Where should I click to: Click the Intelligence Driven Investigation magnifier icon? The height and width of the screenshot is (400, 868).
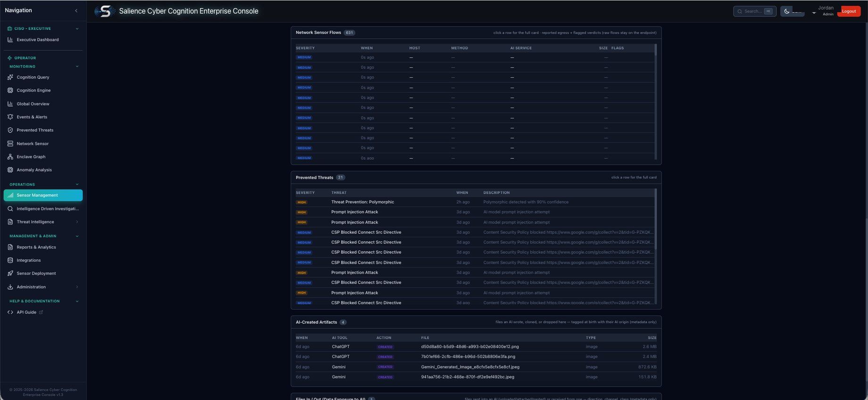[x=10, y=208]
